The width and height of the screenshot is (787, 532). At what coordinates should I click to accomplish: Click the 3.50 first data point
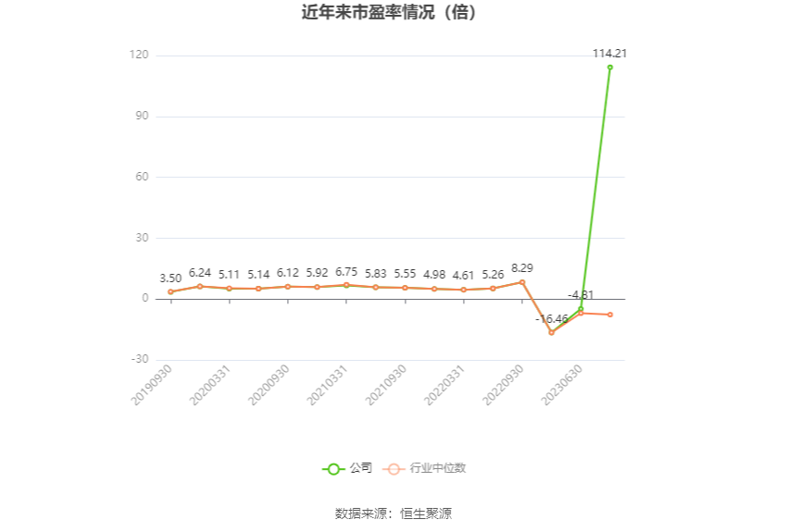[x=170, y=291]
